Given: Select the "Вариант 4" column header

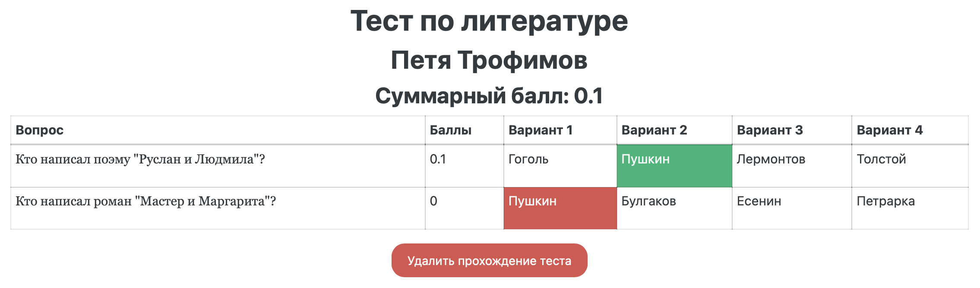Looking at the screenshot, I should [889, 130].
